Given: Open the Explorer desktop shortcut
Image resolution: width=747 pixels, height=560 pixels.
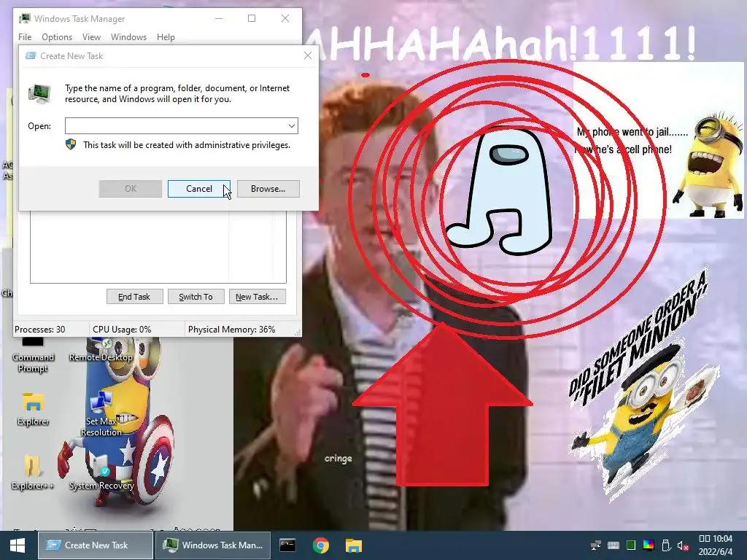Looking at the screenshot, I should coord(33,408).
